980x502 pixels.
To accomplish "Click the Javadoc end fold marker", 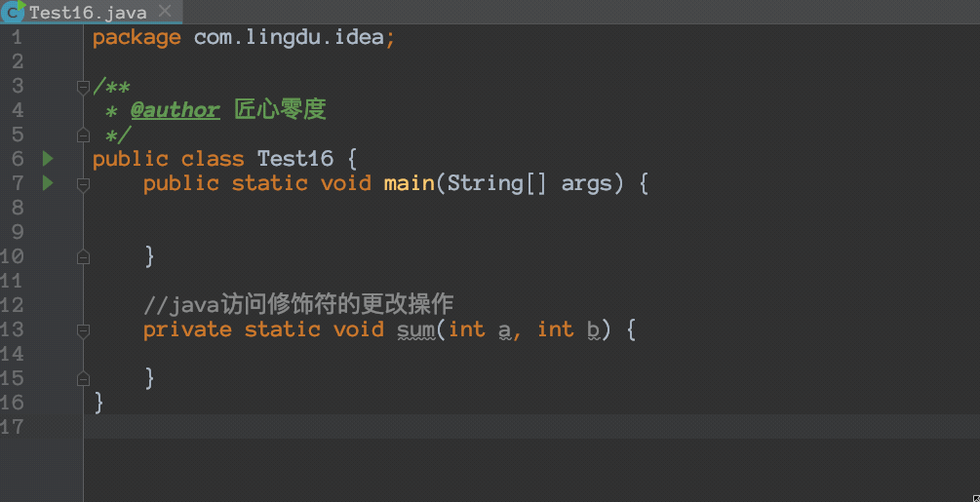I will coord(83,135).
